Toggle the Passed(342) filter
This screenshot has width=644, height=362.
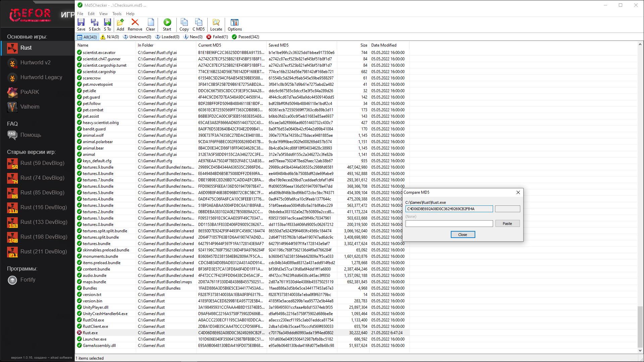246,37
